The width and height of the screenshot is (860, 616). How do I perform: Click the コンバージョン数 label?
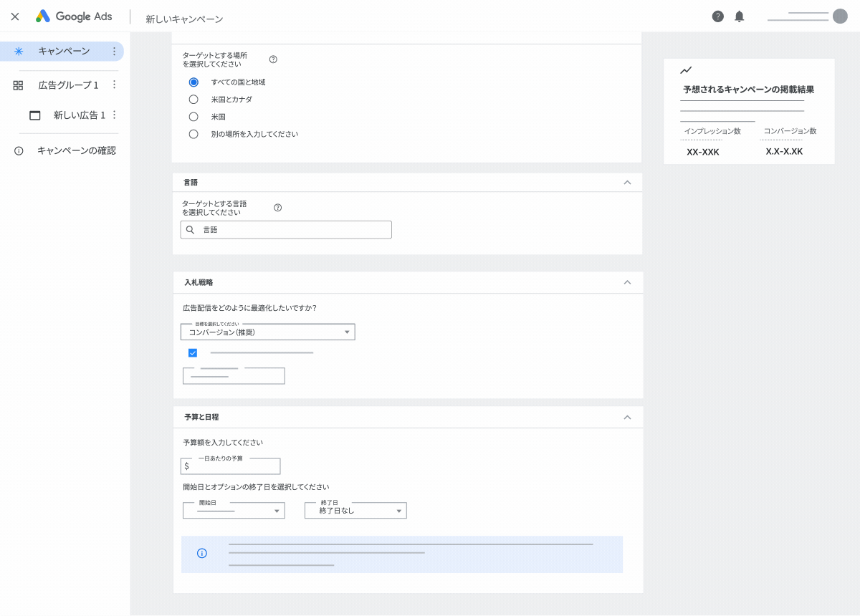790,131
